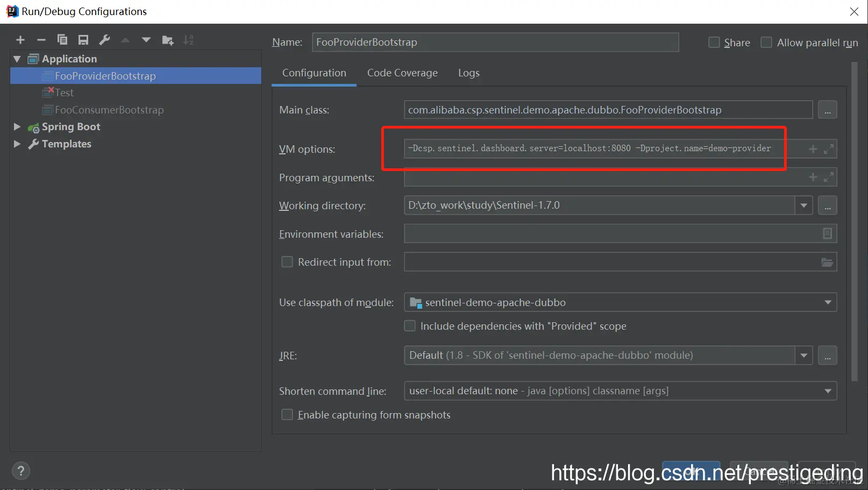This screenshot has height=490, width=868.
Task: Move the configuration up with the arrow
Action: tap(125, 40)
